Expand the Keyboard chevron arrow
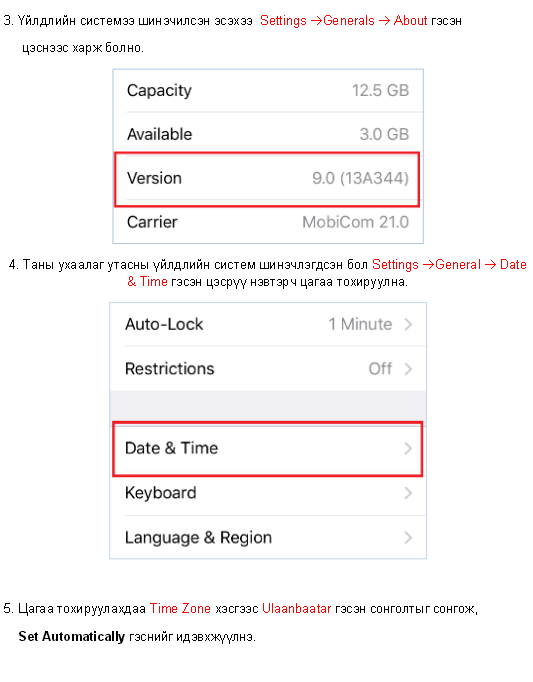 point(408,493)
